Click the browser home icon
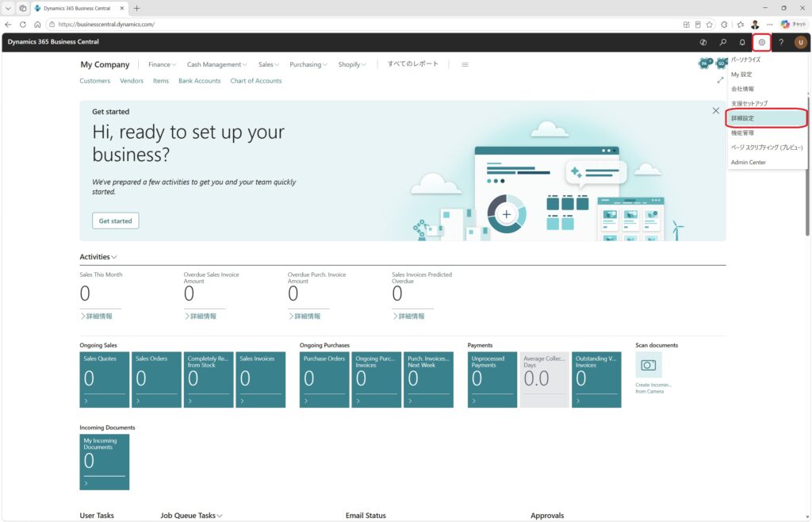The image size is (812, 522). (x=37, y=25)
